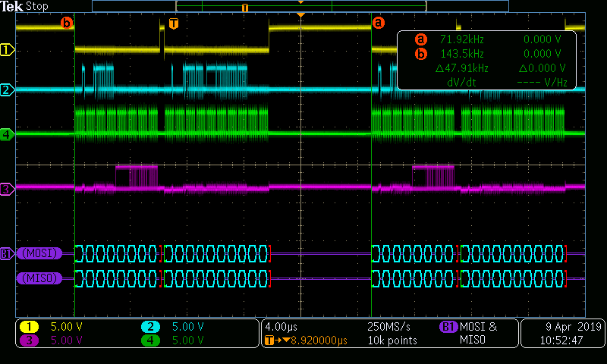Click cursor a icon in readout box
This screenshot has height=364, width=607.
[x=421, y=39]
